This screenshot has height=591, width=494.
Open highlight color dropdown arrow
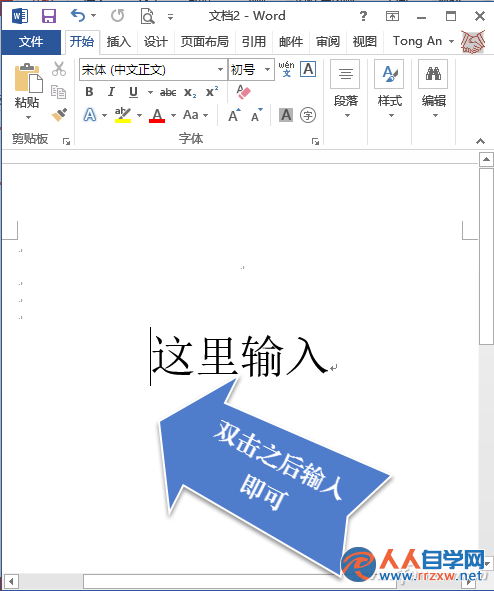139,115
